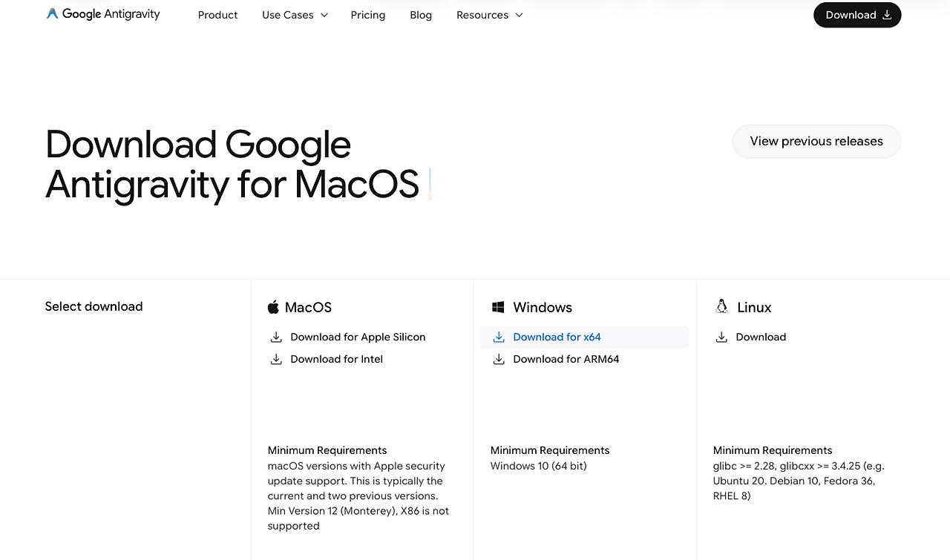
Task: Select Download for ARM64
Action: [566, 359]
